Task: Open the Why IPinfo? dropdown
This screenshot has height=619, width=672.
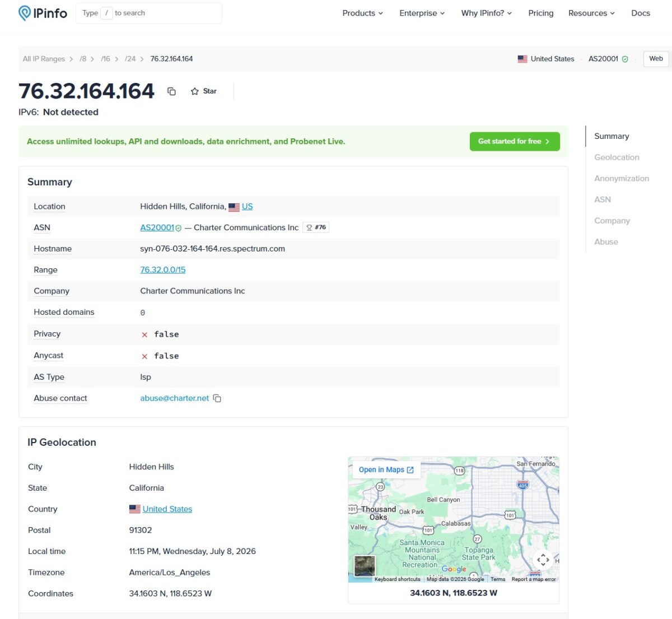Action: coord(486,13)
